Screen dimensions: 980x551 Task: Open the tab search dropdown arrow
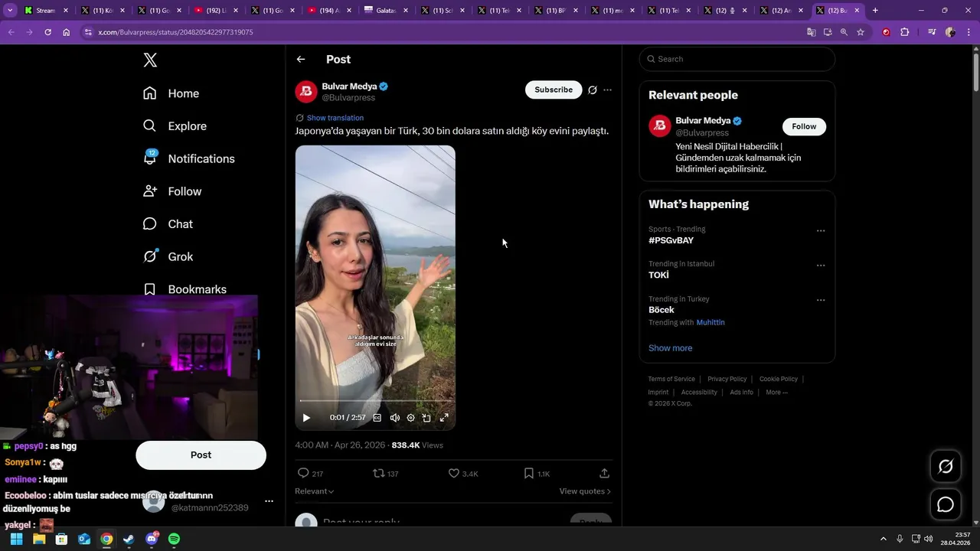(10, 11)
